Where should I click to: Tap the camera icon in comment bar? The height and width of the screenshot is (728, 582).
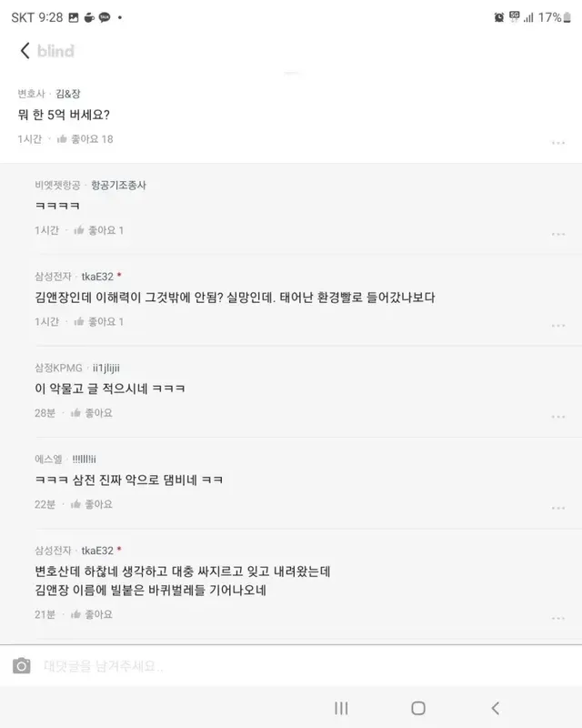point(21,666)
